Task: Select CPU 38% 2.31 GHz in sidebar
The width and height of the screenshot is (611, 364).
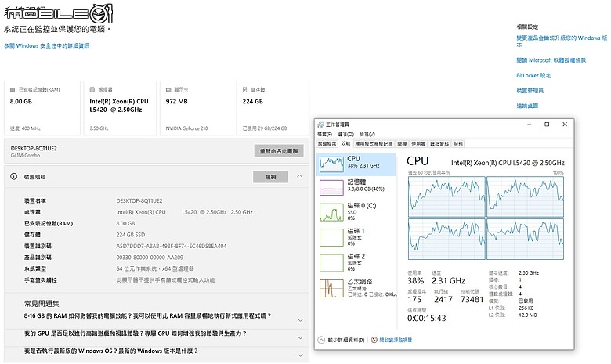Action: point(356,164)
